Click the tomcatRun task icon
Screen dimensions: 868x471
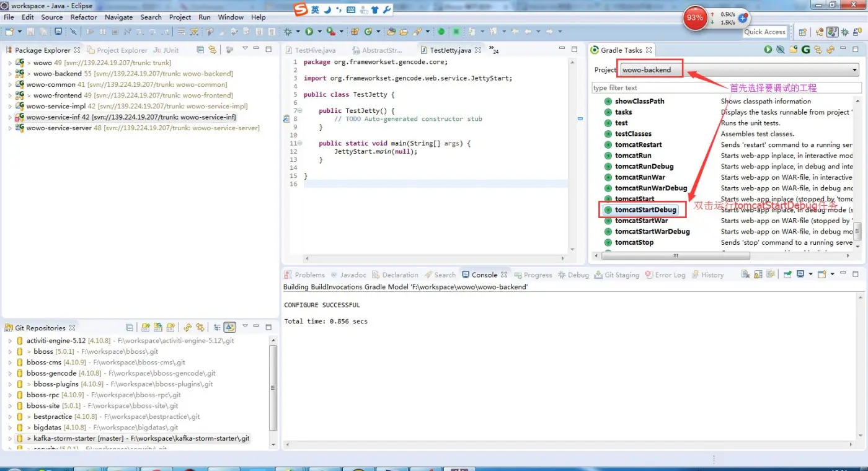pos(608,156)
